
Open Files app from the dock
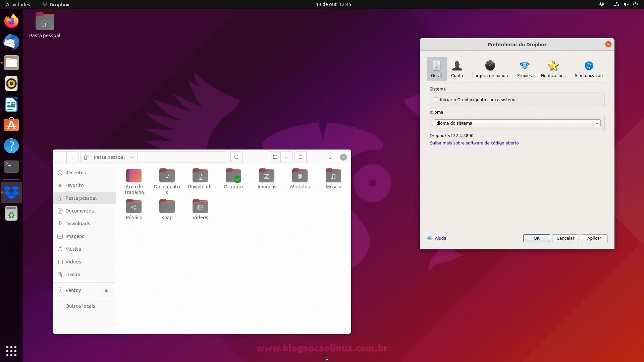(x=11, y=63)
